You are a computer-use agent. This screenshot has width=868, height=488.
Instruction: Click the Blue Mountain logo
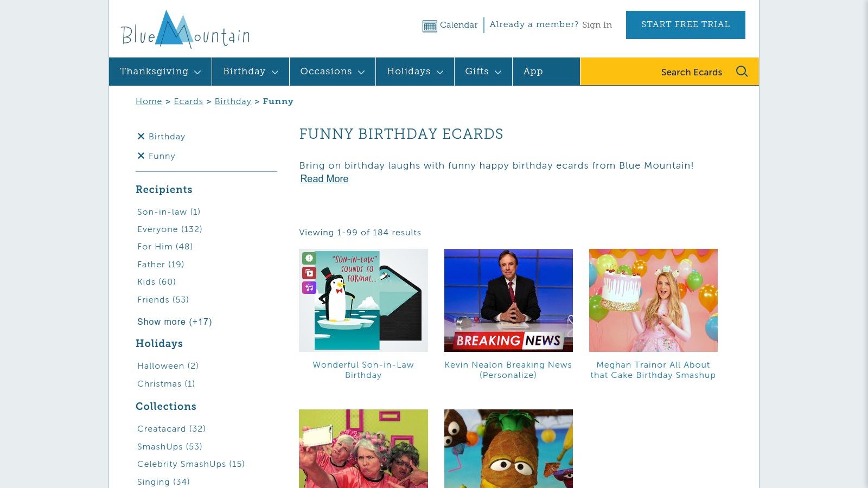(185, 29)
